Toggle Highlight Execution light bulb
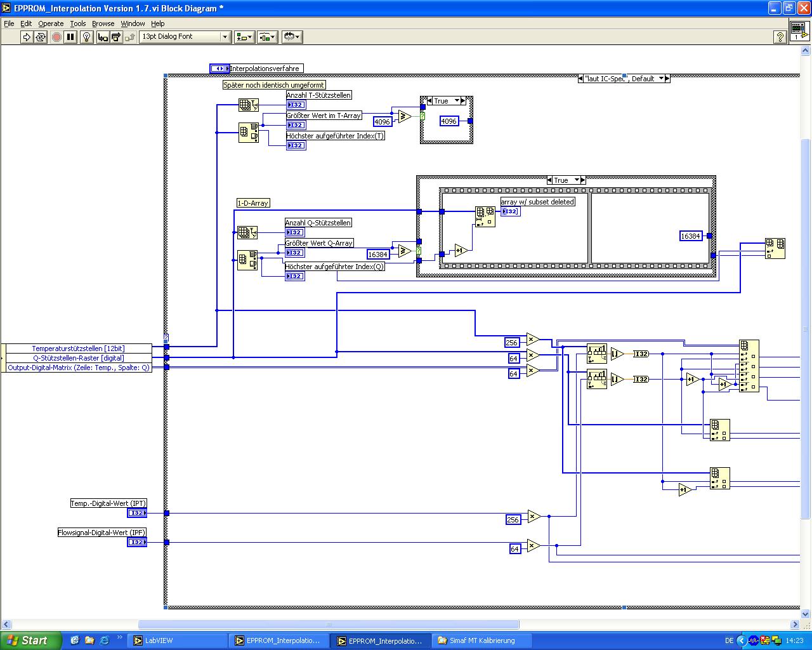The image size is (812, 650). click(87, 37)
